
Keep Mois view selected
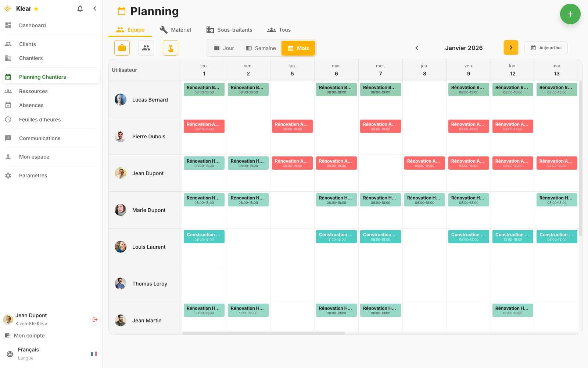pos(298,48)
